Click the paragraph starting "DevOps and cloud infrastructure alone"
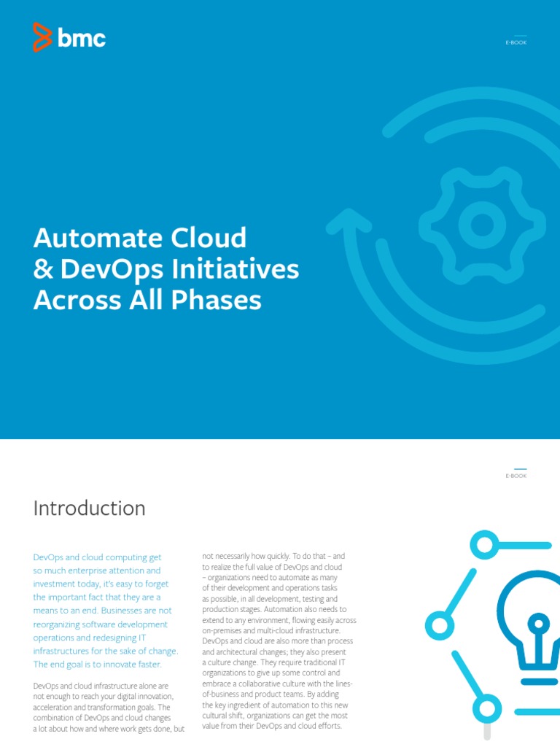This screenshot has height=747, width=560. [109, 708]
